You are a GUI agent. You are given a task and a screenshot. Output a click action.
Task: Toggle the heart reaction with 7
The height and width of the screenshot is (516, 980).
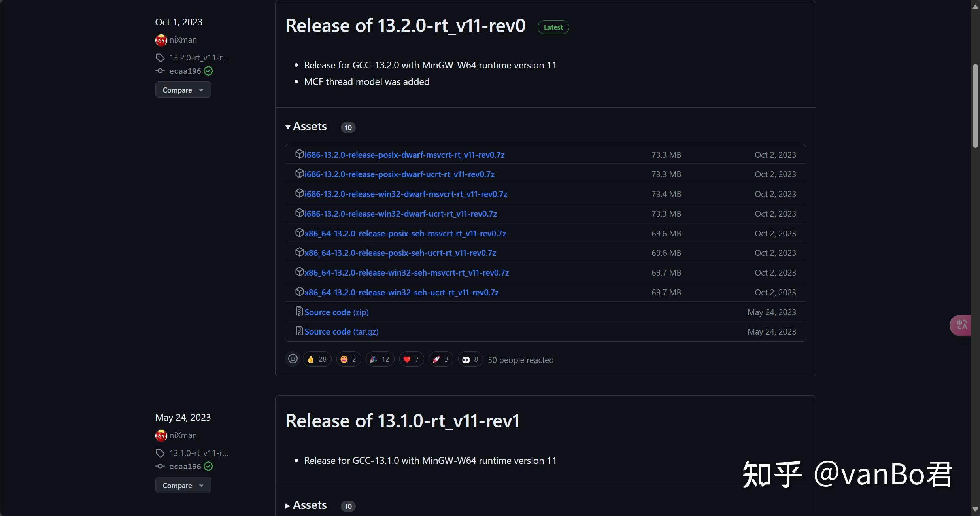pos(411,359)
